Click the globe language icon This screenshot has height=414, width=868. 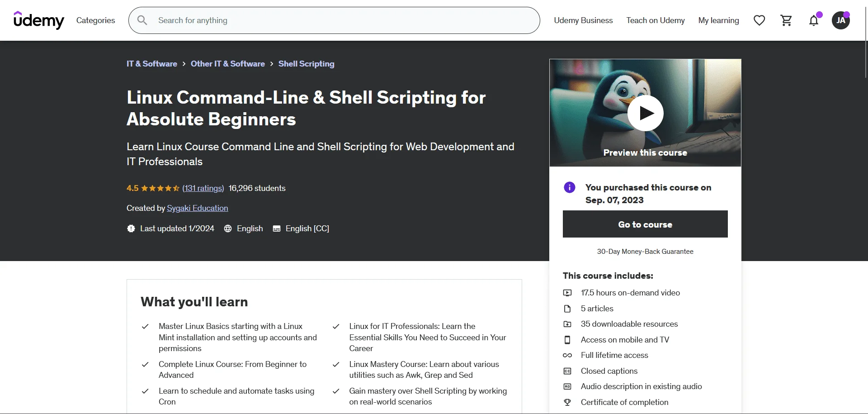pyautogui.click(x=228, y=228)
